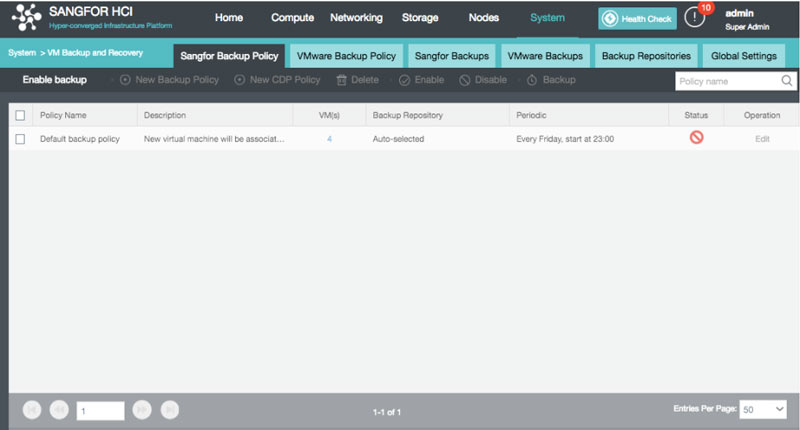Viewport: 800px width, 430px height.
Task: Click the disabled status icon of Default backup policy
Action: pos(696,137)
